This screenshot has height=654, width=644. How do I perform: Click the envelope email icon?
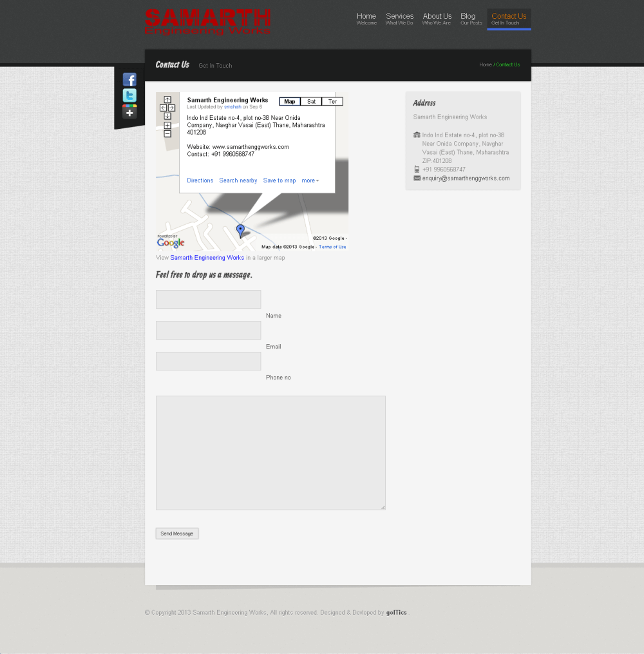tap(417, 178)
